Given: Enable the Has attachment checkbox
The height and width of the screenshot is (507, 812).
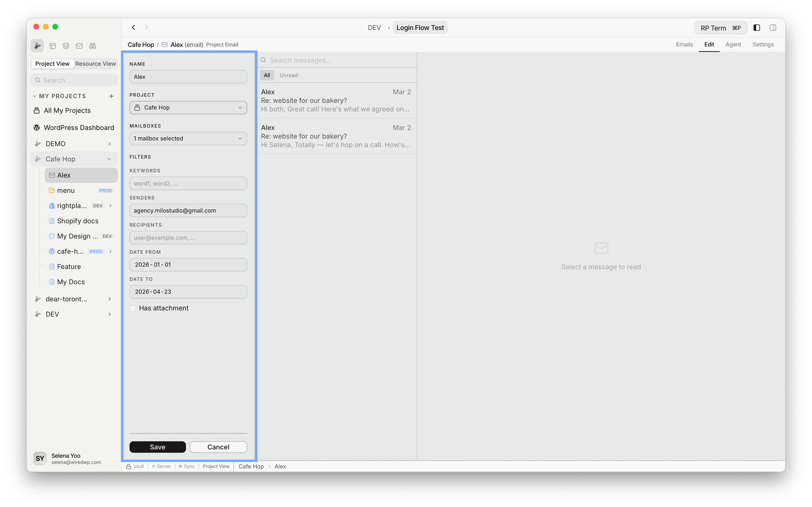Looking at the screenshot, I should [133, 308].
